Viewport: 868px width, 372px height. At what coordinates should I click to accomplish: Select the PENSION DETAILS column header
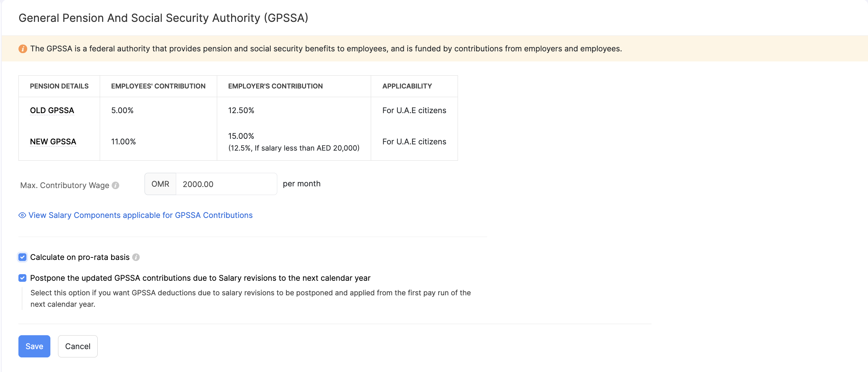(x=59, y=86)
